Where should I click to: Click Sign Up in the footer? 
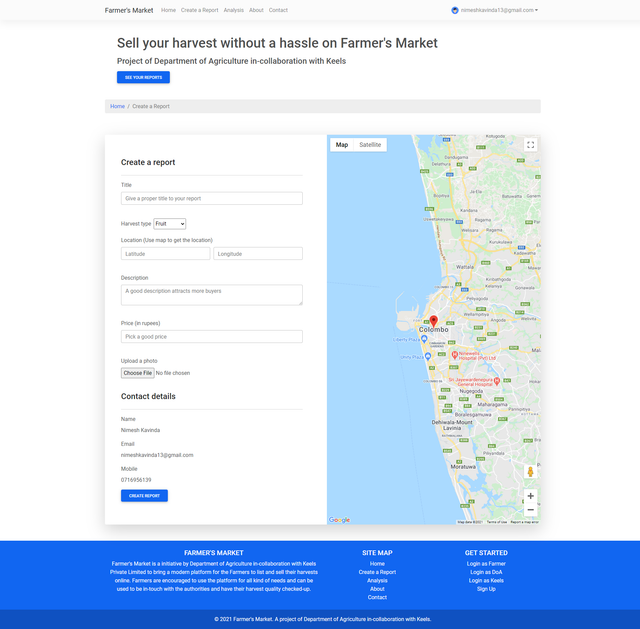point(486,589)
